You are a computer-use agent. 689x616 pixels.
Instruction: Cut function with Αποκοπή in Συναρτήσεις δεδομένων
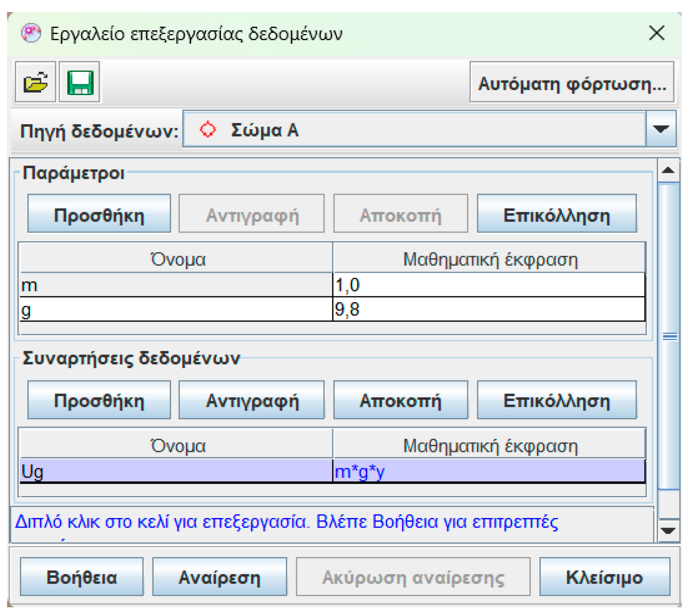click(400, 400)
